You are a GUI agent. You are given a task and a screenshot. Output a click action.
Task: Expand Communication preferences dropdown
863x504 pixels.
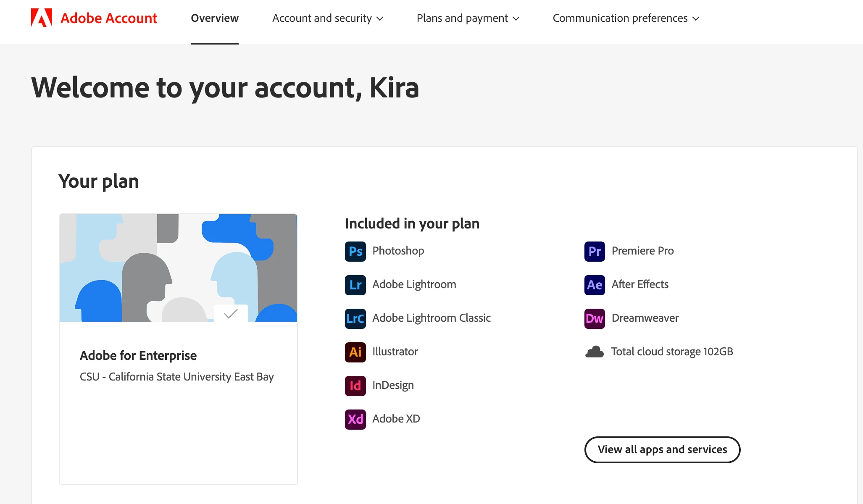(626, 18)
